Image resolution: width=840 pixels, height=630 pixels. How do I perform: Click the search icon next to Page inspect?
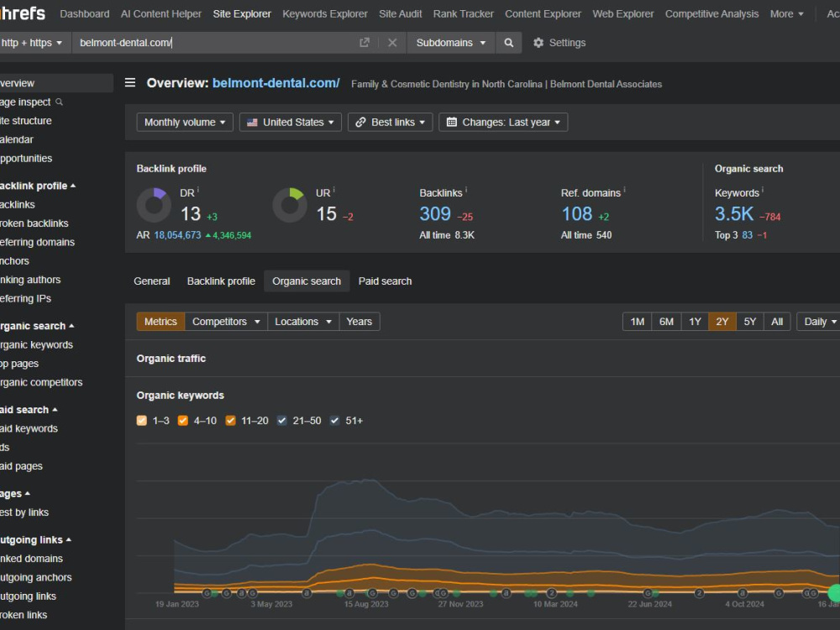click(x=59, y=102)
